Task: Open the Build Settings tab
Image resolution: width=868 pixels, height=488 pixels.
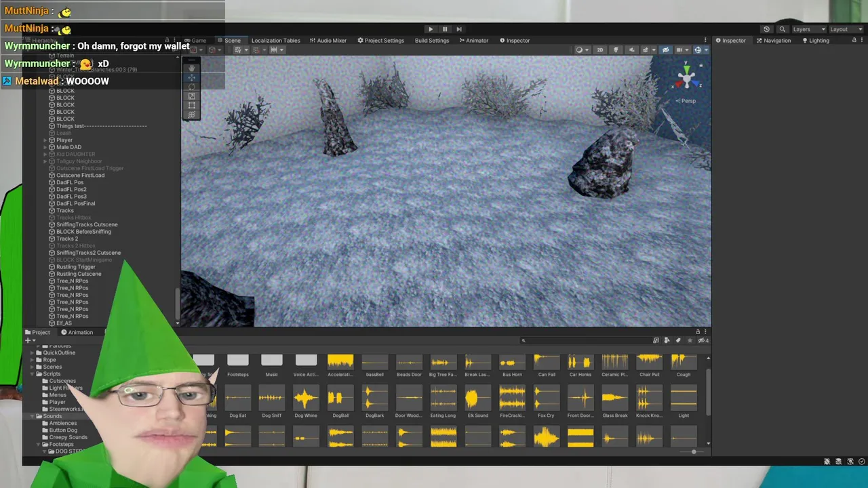Action: tap(432, 41)
